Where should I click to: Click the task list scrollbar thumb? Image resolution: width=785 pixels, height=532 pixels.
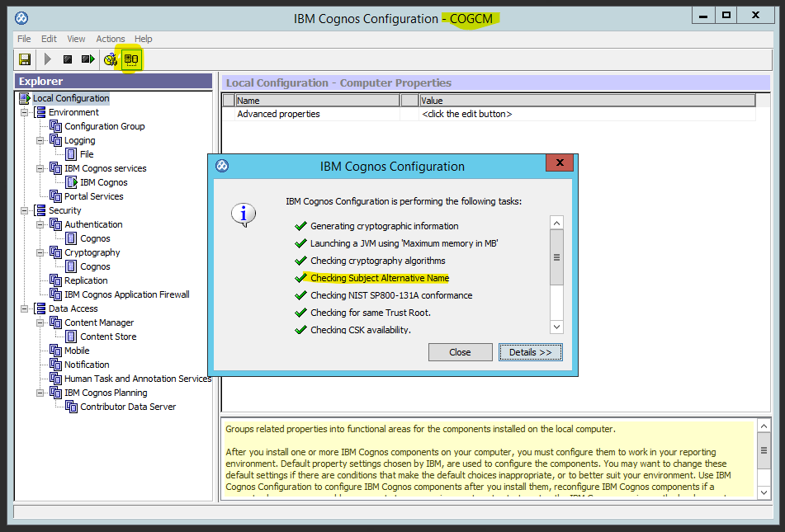click(556, 257)
